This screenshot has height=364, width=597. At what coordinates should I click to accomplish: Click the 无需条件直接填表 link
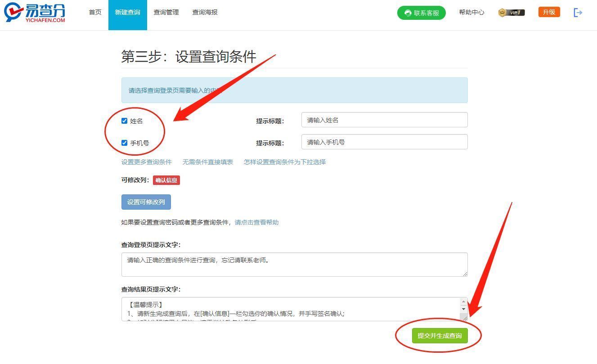point(207,162)
